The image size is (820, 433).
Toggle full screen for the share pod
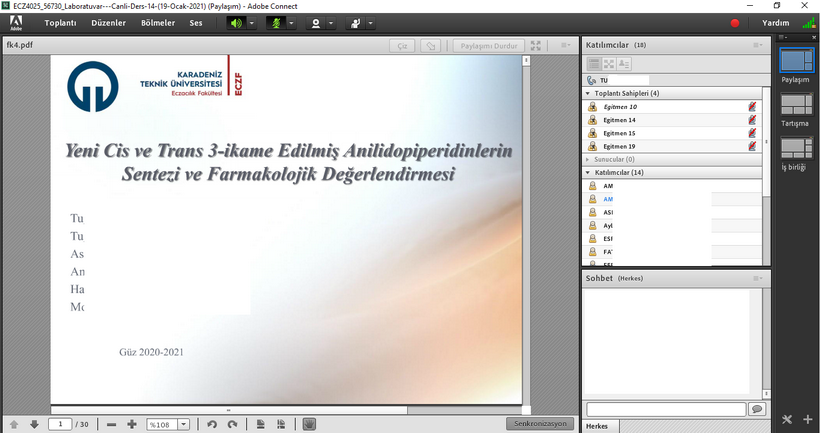537,45
